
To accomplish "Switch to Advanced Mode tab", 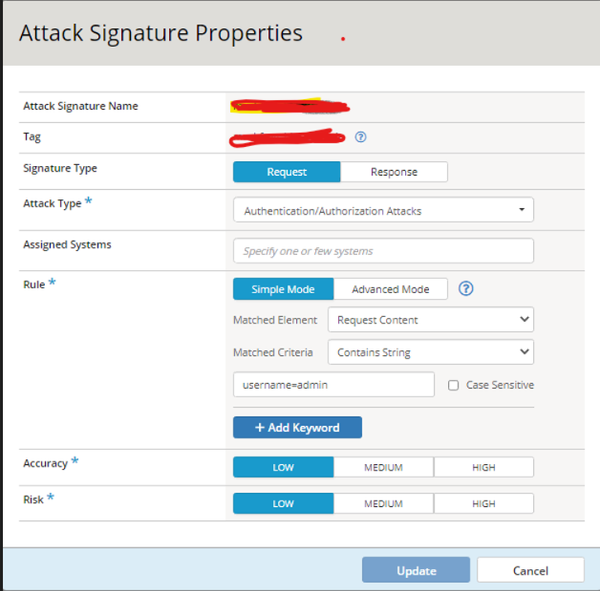I will [390, 289].
